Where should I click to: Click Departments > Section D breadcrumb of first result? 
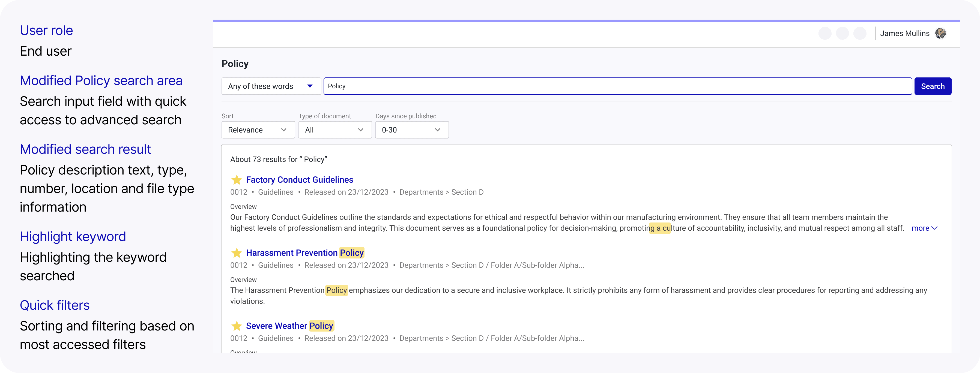441,192
